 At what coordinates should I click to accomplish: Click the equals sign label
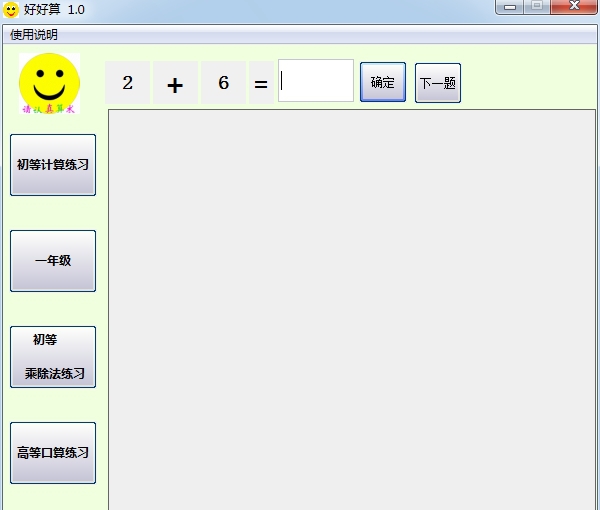(x=261, y=83)
